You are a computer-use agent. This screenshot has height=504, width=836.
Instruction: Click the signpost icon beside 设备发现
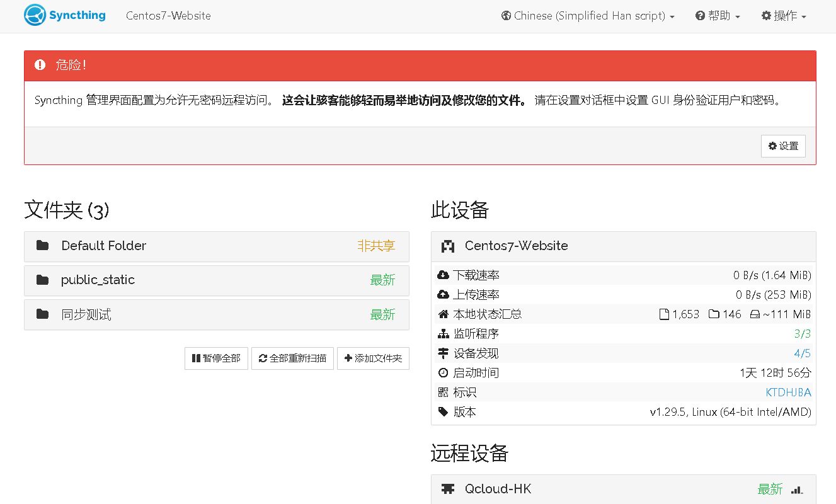coord(443,353)
